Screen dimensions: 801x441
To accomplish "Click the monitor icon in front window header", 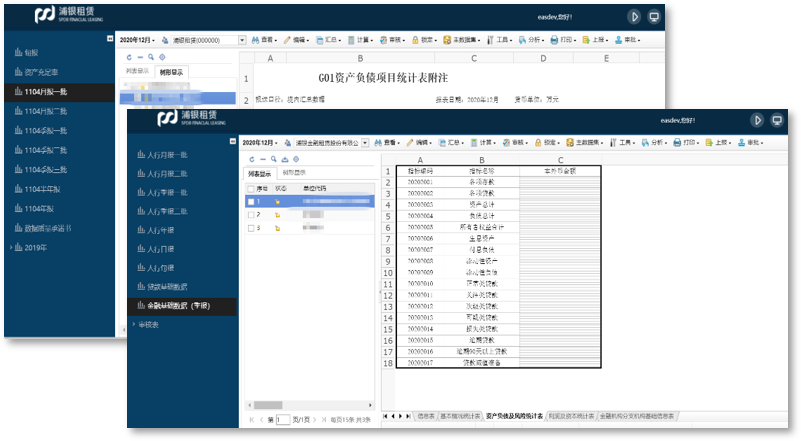I will pyautogui.click(x=776, y=120).
